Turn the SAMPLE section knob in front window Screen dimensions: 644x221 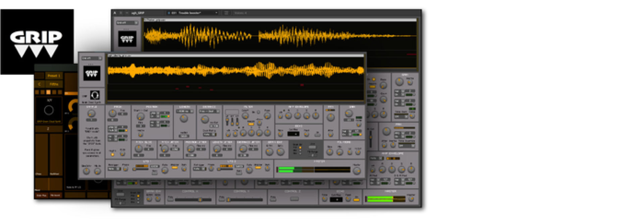pyautogui.click(x=91, y=114)
